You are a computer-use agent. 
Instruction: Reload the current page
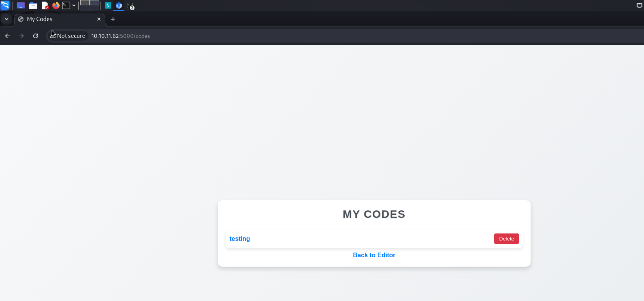point(36,36)
